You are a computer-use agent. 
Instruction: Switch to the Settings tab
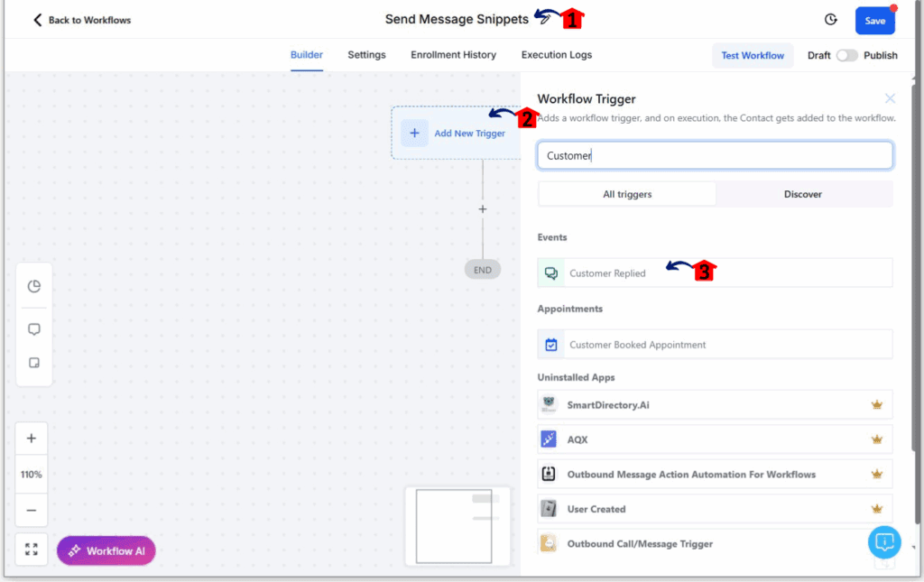(x=366, y=55)
